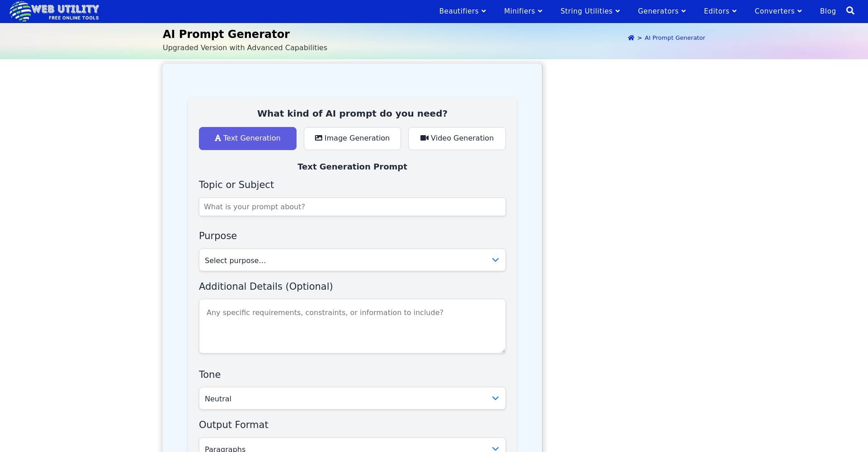Click the Additional Details text area
Viewport: 868px width, 452px height.
352,326
